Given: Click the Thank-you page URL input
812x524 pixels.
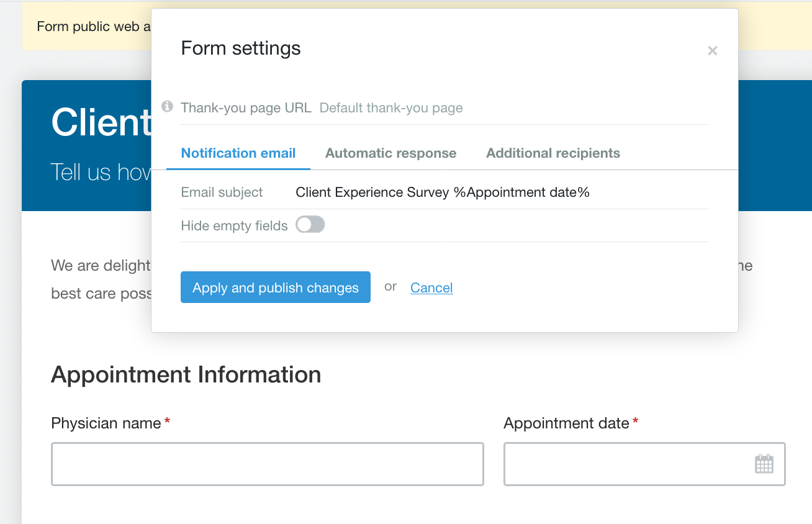Looking at the screenshot, I should pyautogui.click(x=435, y=107).
